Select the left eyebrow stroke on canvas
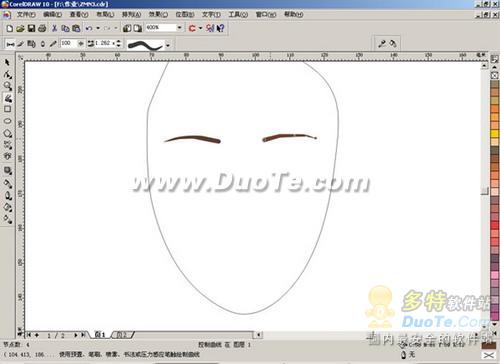The height and width of the screenshot is (364, 500). click(193, 139)
